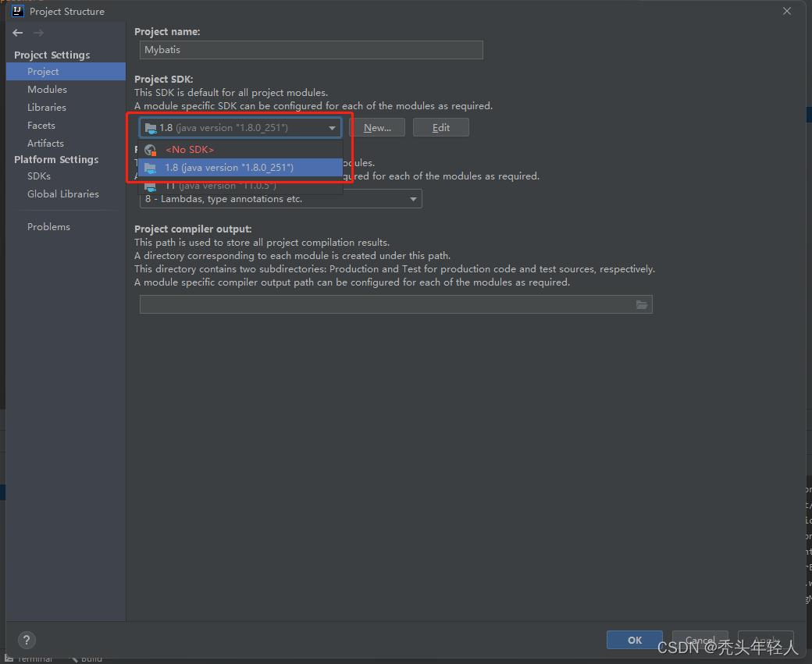Click the New... SDK button
812x664 pixels.
[377, 128]
